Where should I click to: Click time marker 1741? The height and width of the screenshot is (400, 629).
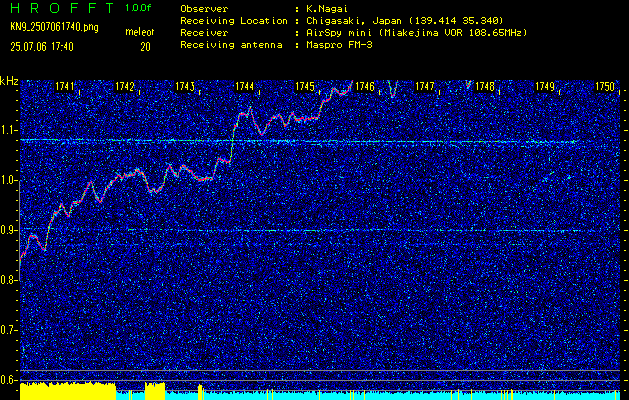(x=65, y=86)
